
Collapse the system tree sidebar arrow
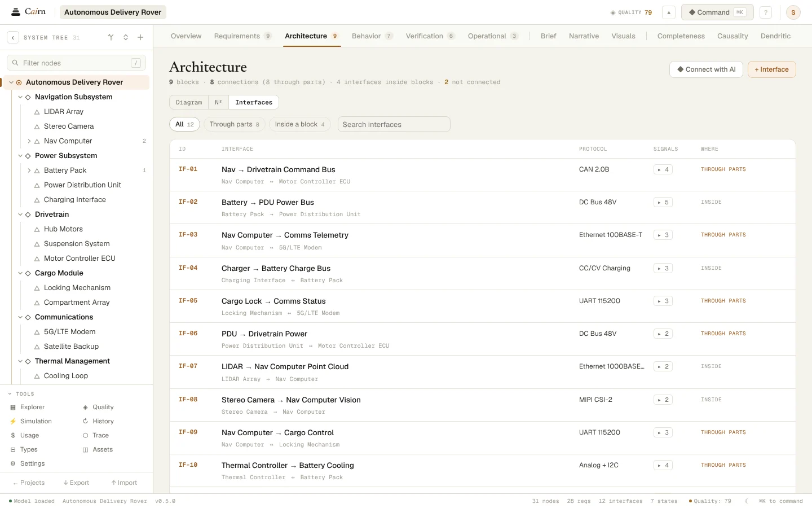pos(13,38)
